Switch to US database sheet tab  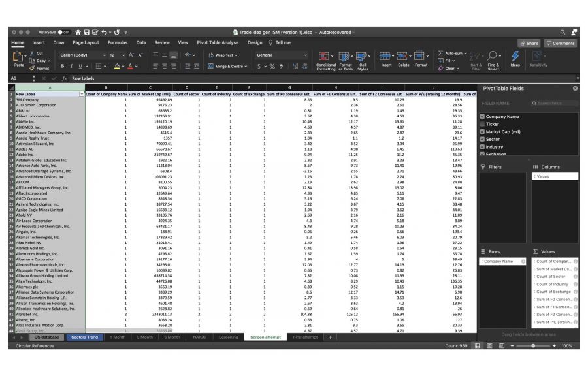pyautogui.click(x=47, y=337)
